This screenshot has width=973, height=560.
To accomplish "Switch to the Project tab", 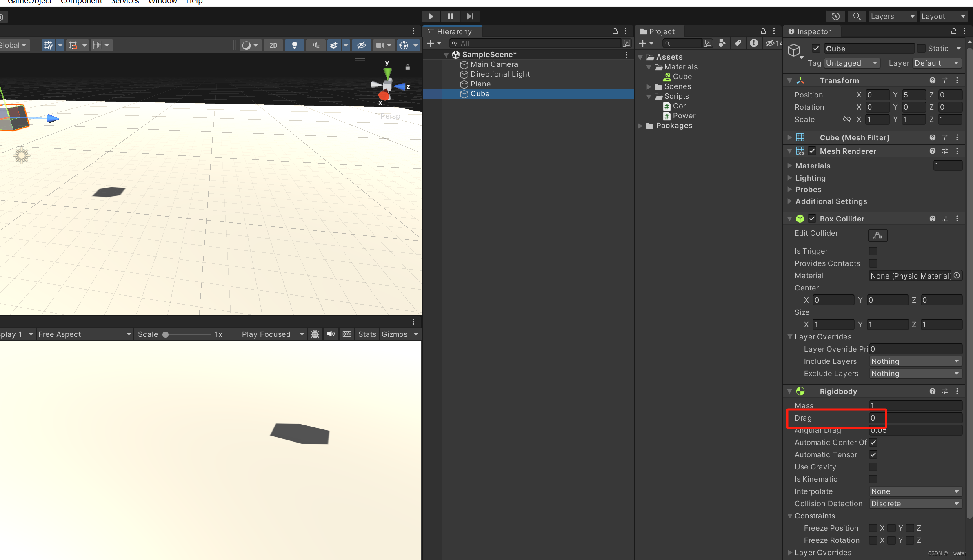I will click(x=658, y=31).
